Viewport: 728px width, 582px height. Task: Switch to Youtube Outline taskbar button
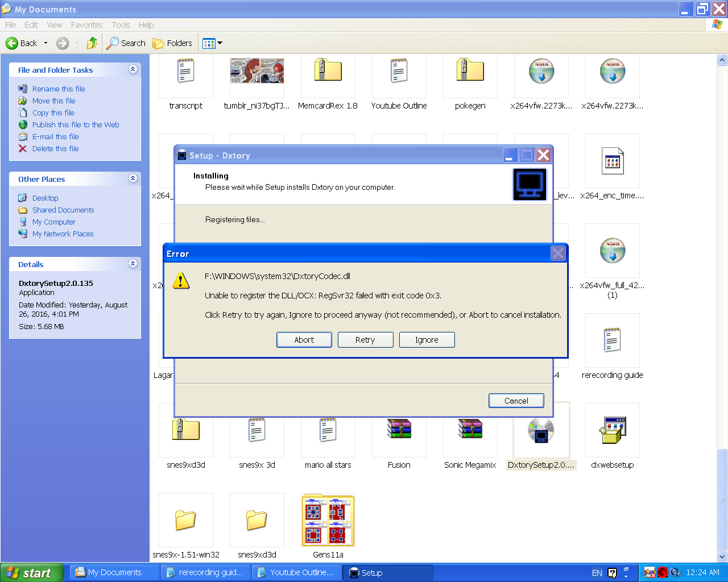(x=297, y=573)
